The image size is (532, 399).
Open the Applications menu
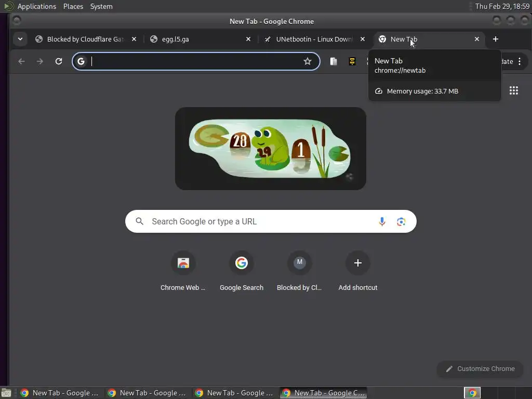(37, 6)
